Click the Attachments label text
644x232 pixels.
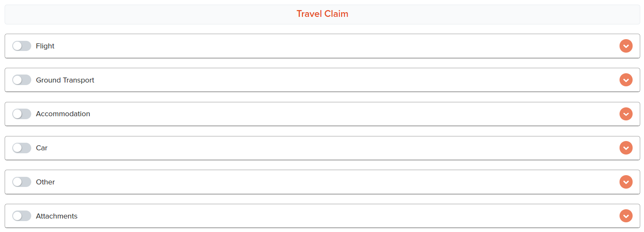pyautogui.click(x=57, y=216)
